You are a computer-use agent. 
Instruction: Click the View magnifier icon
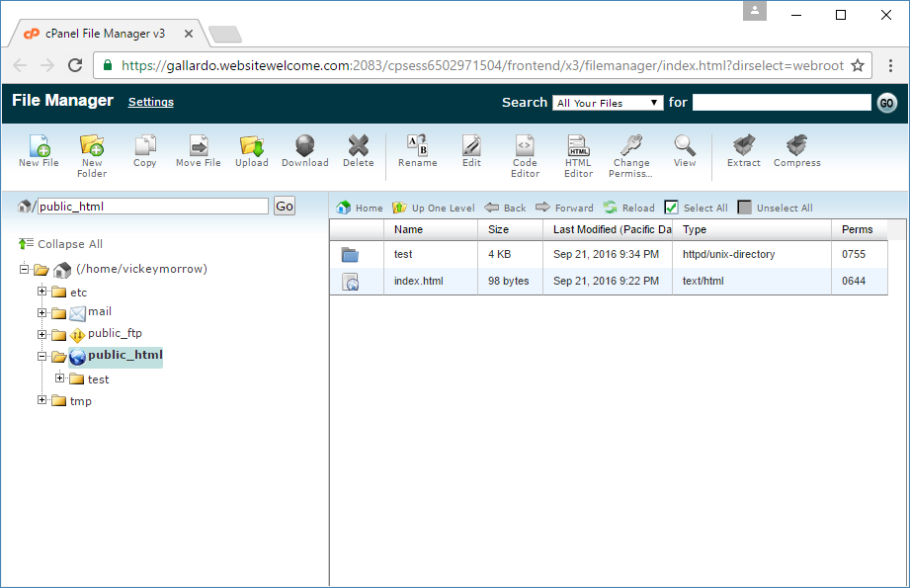point(685,145)
